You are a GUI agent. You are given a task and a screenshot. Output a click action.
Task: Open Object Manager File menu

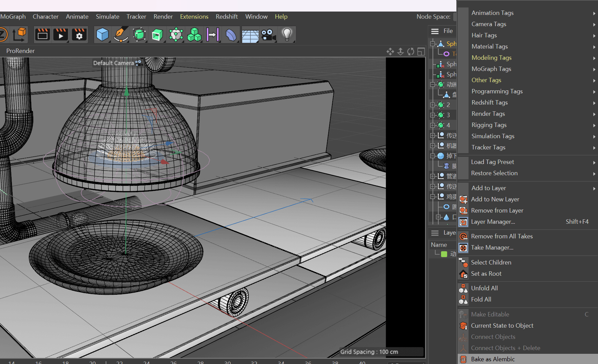tap(448, 31)
